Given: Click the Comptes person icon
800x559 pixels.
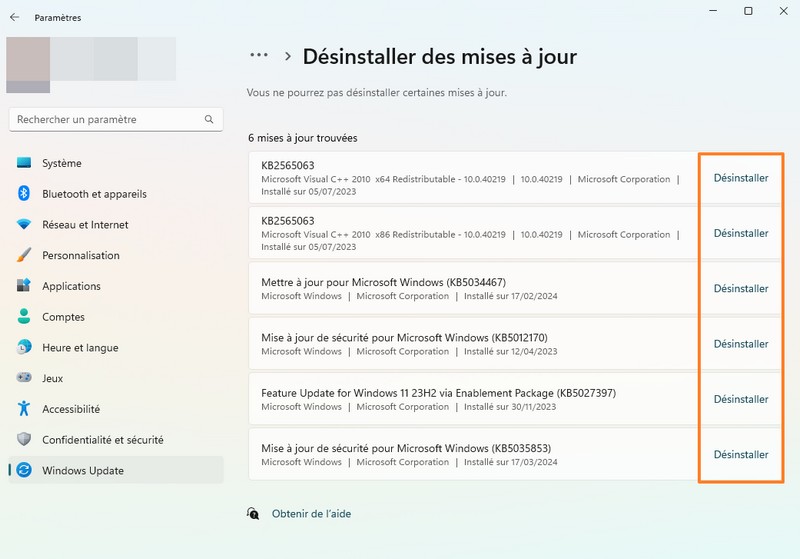Looking at the screenshot, I should click(24, 317).
